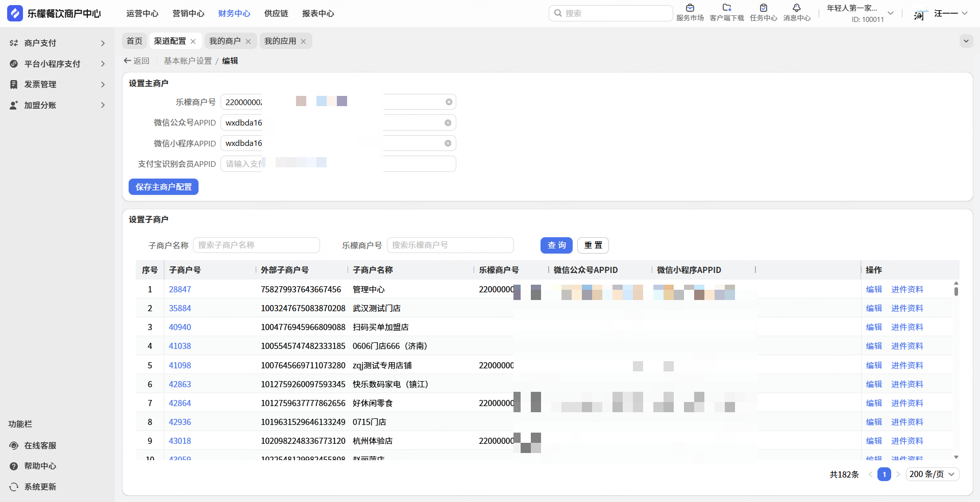Viewport: 980px width, 502px height.
Task: Click 基本账户设置 breadcrumb
Action: (187, 61)
